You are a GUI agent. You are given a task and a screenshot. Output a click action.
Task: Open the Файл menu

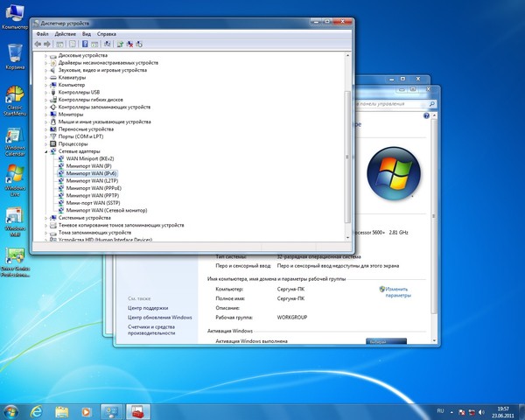43,34
